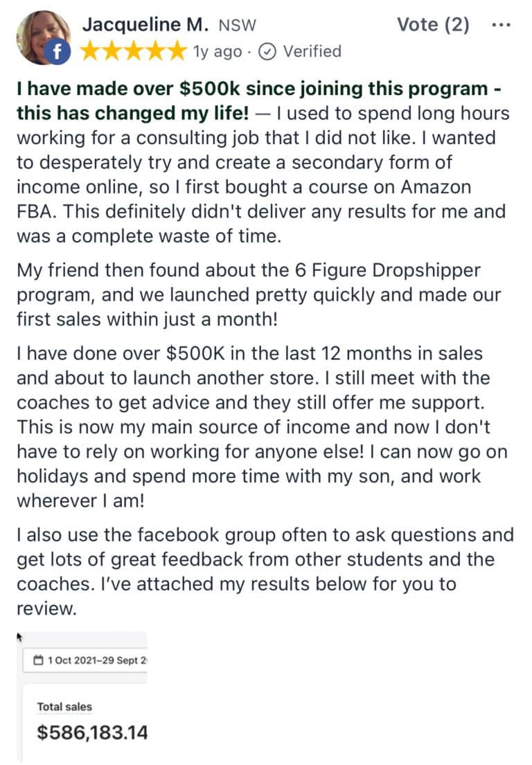The height and width of the screenshot is (765, 532).
Task: Select the reviewer name Jacqueline M.
Action: (145, 24)
